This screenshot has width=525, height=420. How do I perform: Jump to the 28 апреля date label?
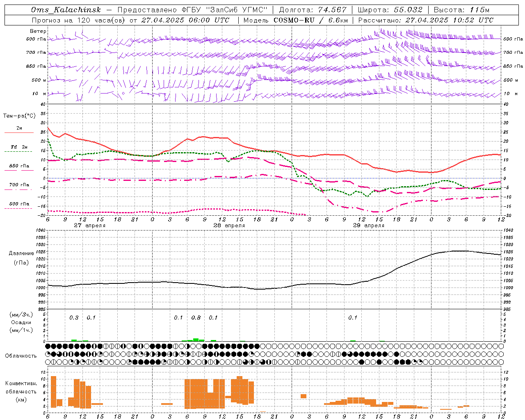tap(229, 226)
